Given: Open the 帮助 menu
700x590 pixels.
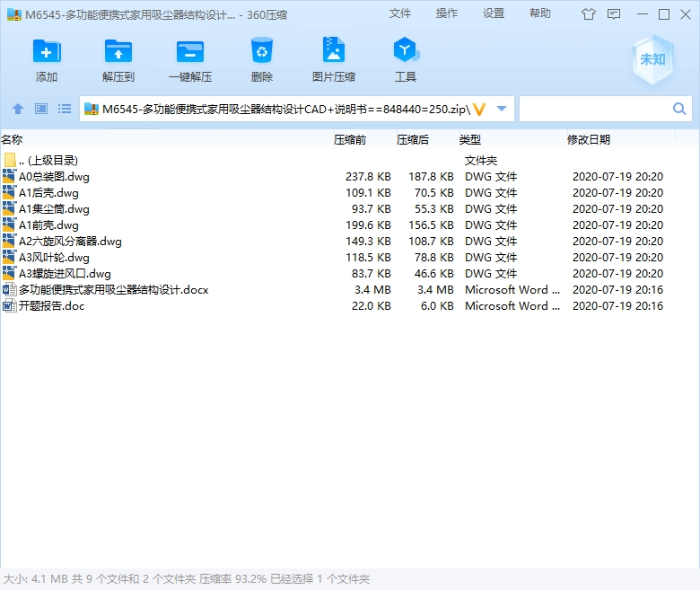Looking at the screenshot, I should [539, 13].
